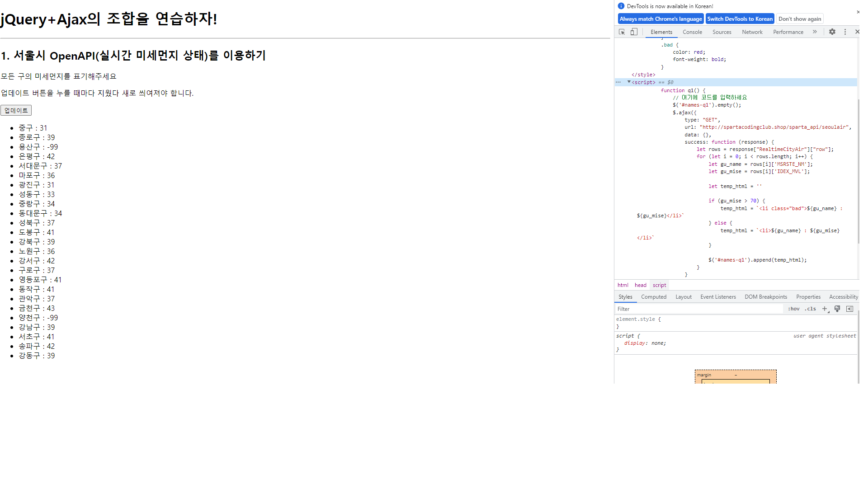Screen dimensions: 868x488
Task: Switch to the Console tab
Action: click(692, 32)
